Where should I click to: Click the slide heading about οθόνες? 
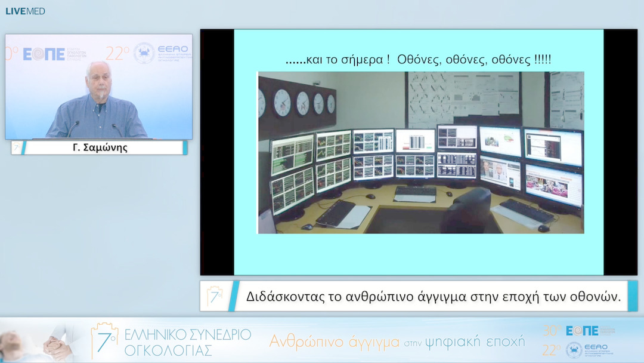[419, 60]
